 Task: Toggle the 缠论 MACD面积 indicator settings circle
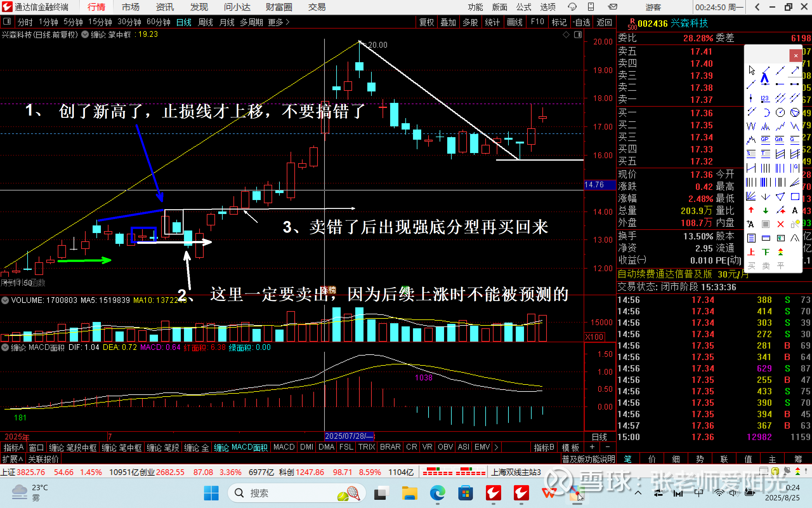pos(5,347)
